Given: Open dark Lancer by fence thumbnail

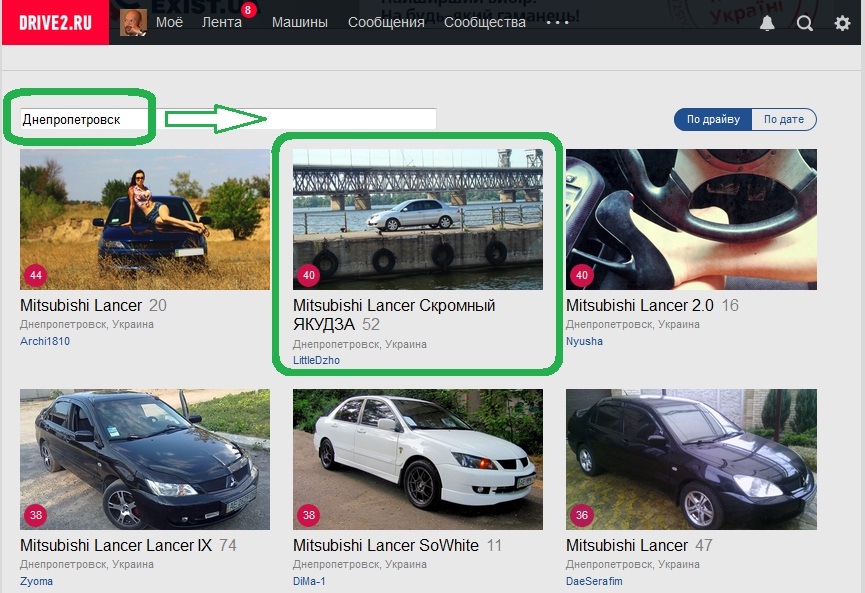Looking at the screenshot, I should point(691,459).
